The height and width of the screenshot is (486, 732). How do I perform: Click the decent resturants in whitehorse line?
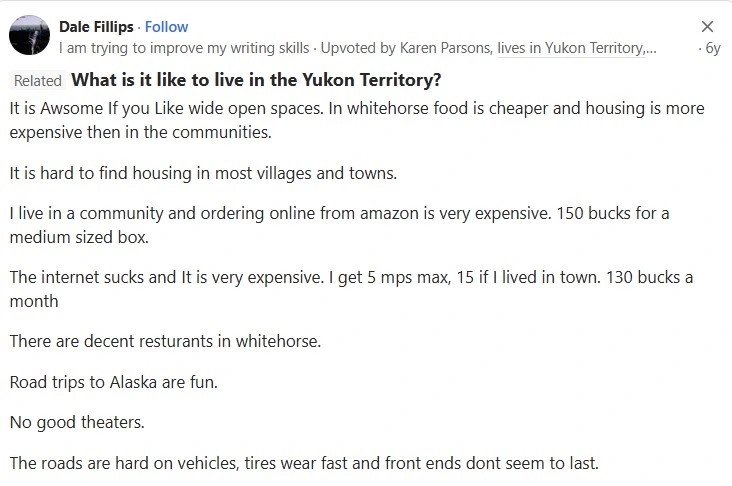tap(165, 341)
